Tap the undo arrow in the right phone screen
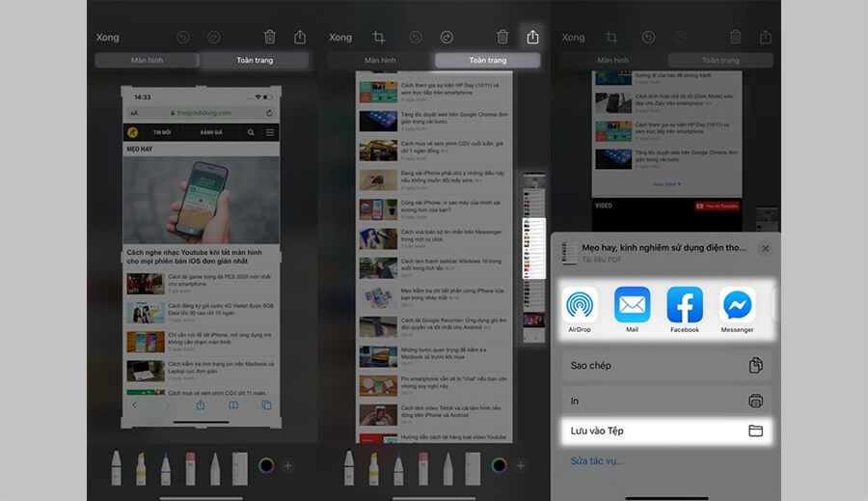Viewport: 868px width, 501px height. (x=648, y=37)
